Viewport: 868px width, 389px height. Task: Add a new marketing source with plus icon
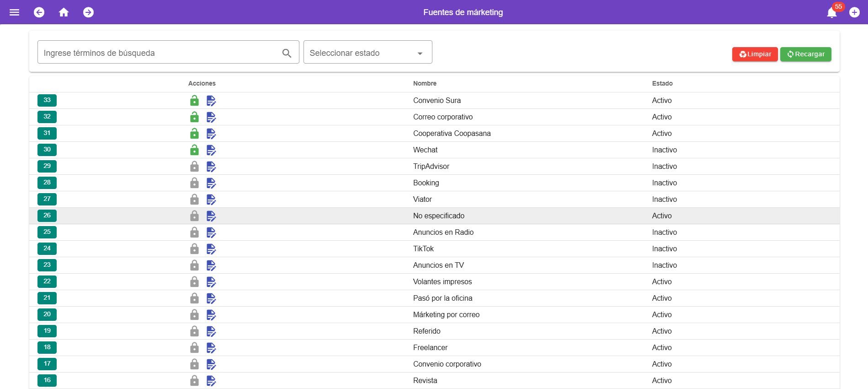[x=854, y=12]
